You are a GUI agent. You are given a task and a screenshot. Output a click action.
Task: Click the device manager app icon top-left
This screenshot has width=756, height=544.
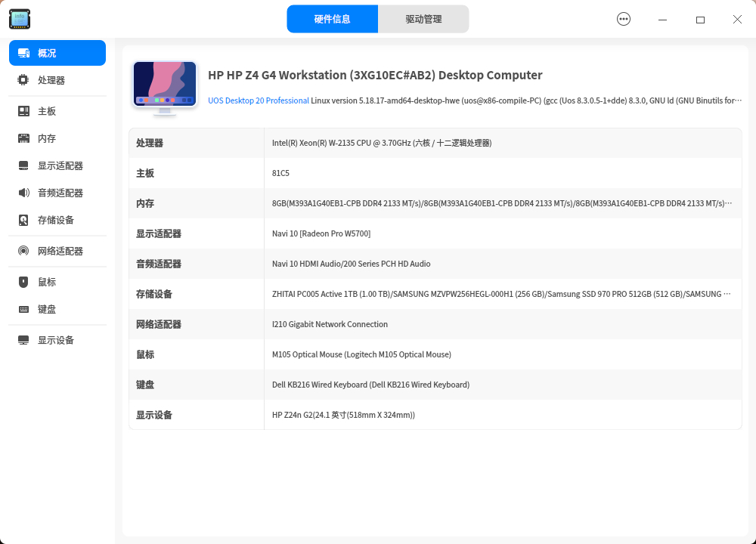[19, 19]
